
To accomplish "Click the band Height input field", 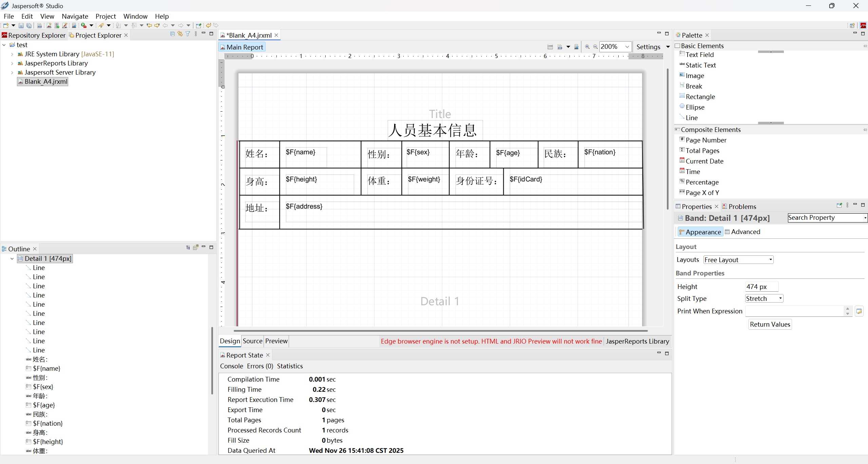I will click(x=761, y=287).
